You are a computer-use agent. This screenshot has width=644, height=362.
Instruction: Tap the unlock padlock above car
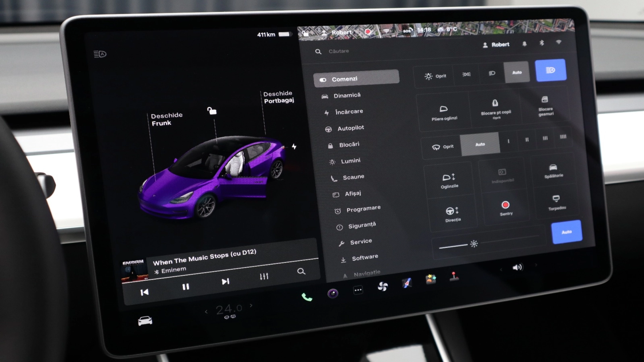[212, 111]
